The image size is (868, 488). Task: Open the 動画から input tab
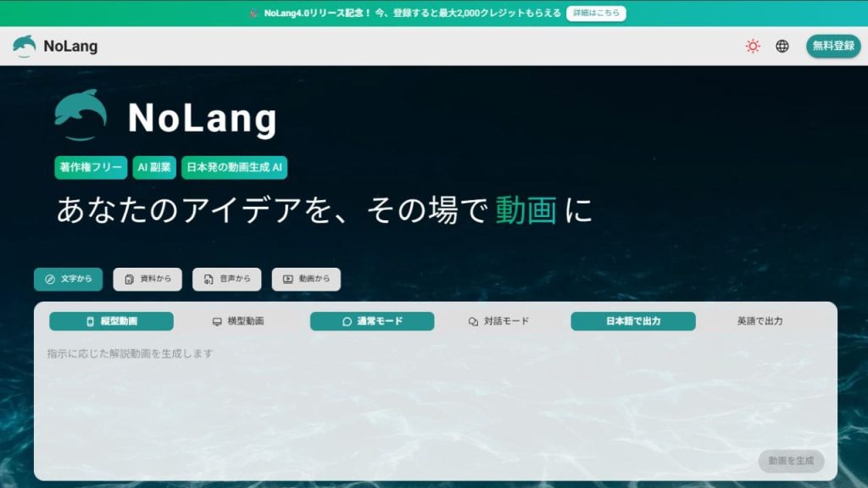306,280
